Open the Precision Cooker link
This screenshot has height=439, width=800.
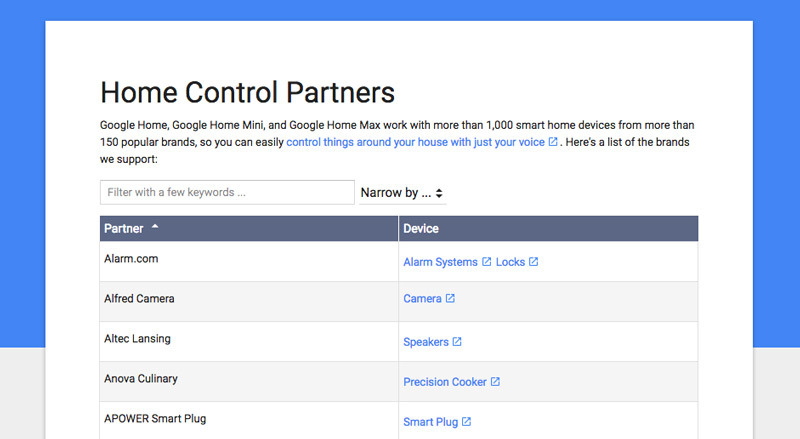point(445,382)
